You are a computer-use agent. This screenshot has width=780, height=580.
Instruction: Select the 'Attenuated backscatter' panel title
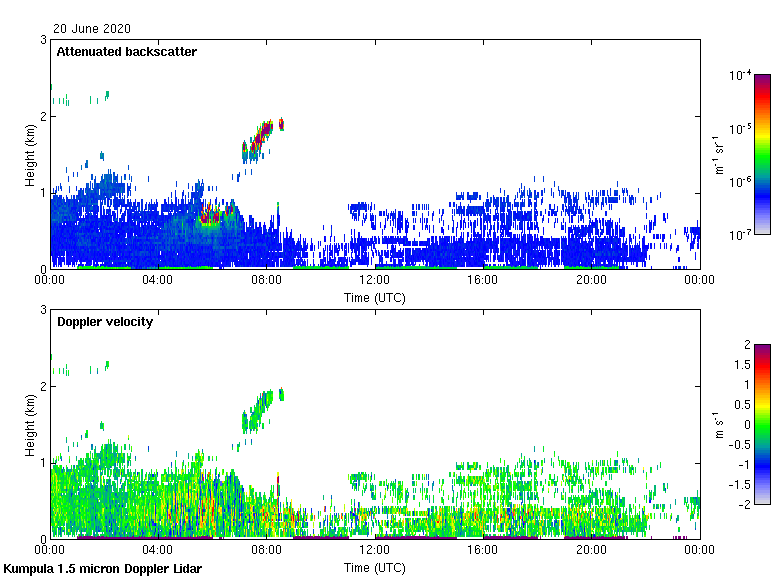pos(126,52)
